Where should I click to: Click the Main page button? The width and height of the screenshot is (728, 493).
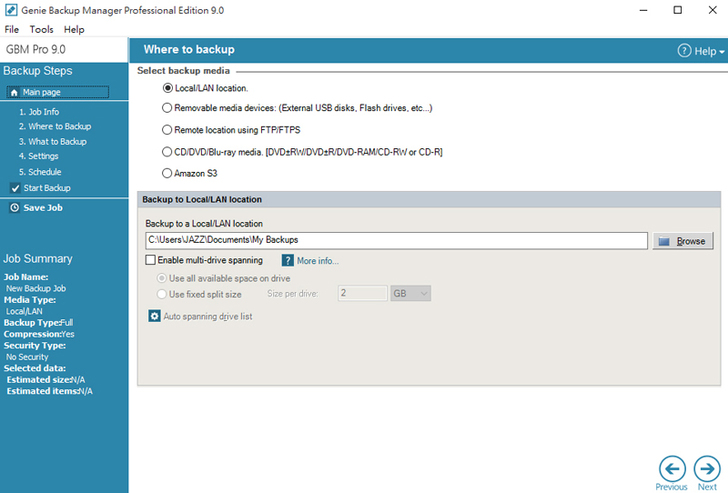pyautogui.click(x=58, y=92)
